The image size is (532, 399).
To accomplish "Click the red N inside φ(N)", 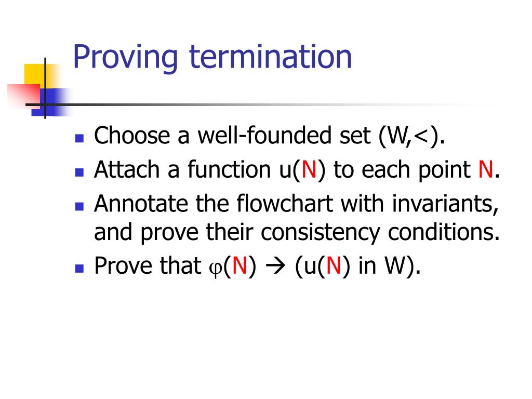I will 240,265.
